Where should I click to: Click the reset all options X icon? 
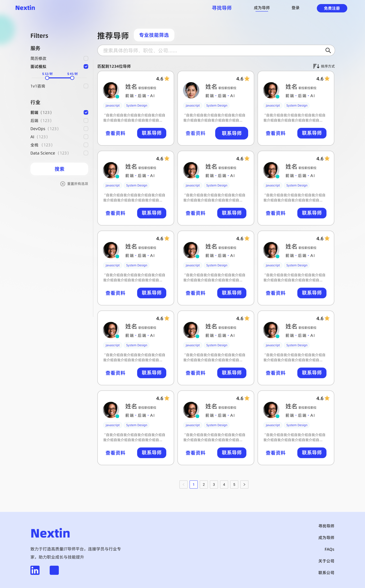[63, 184]
